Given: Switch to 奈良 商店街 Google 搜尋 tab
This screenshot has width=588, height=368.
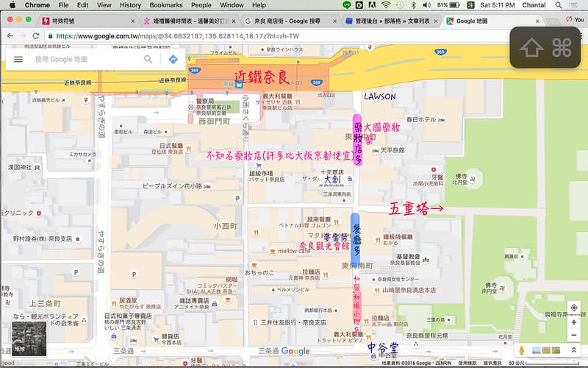Looking at the screenshot, I should click(290, 21).
